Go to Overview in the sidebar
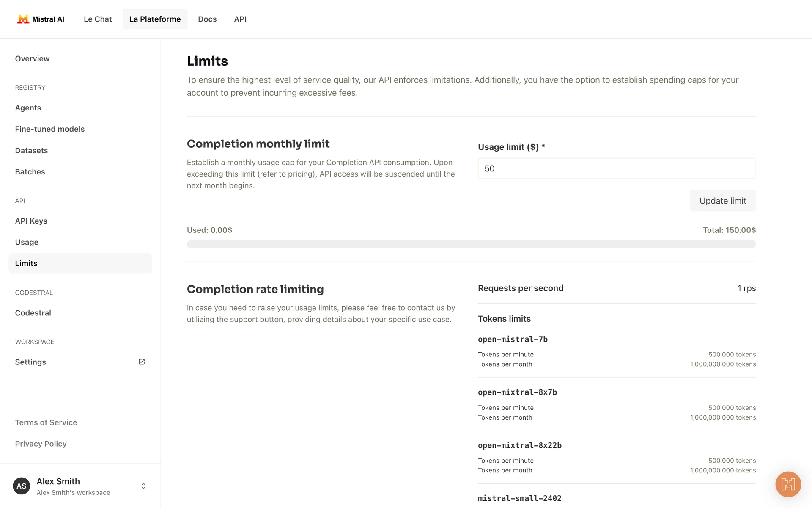This screenshot has width=812, height=508. (x=32, y=58)
